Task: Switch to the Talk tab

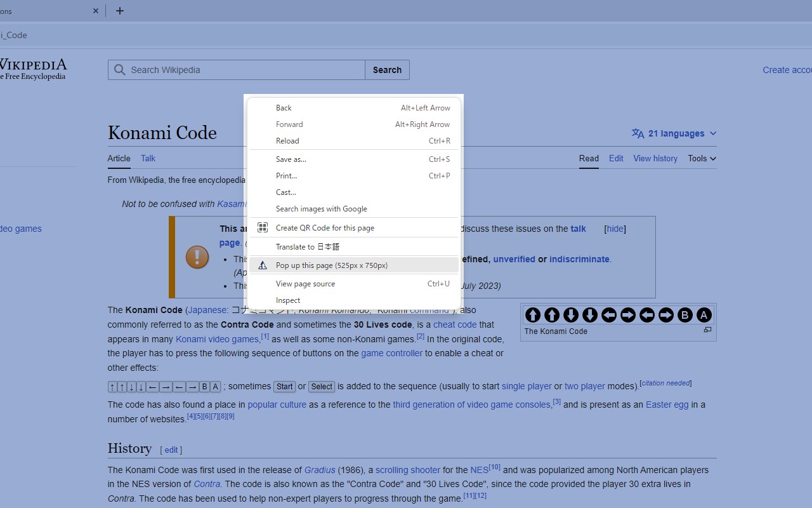Action: (148, 158)
